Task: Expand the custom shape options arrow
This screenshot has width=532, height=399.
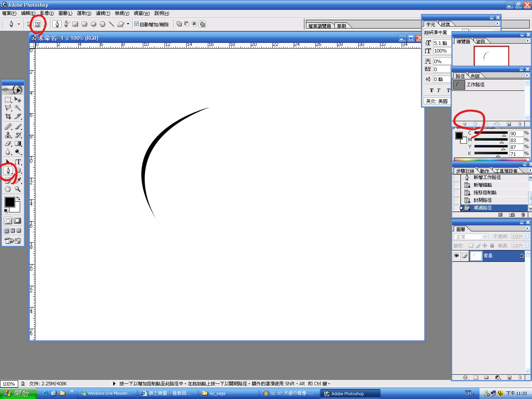Action: (x=128, y=24)
